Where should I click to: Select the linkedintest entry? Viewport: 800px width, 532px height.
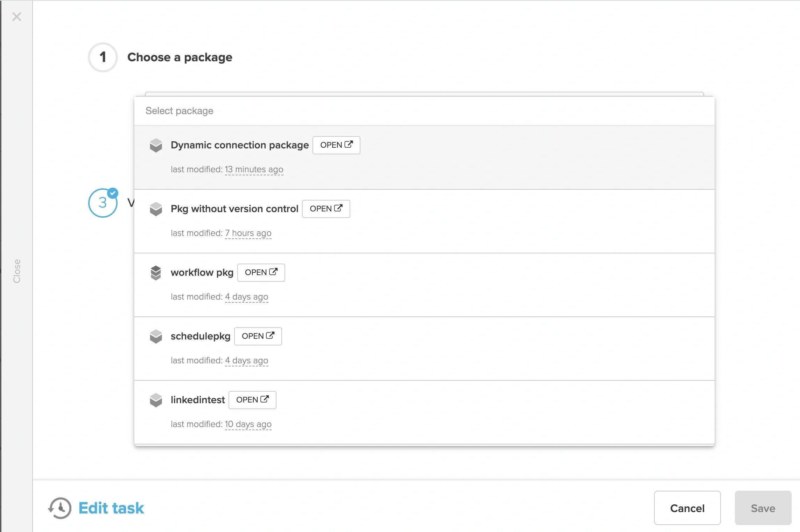coord(424,412)
